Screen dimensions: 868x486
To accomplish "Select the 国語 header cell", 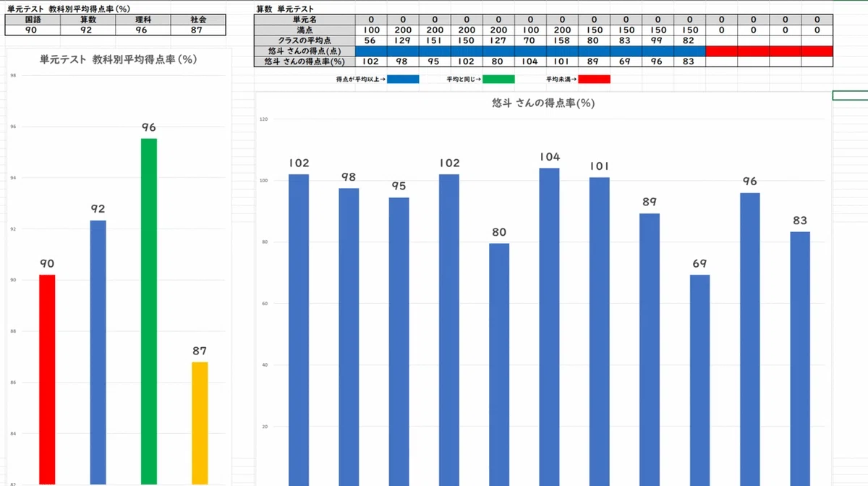I will (x=33, y=20).
